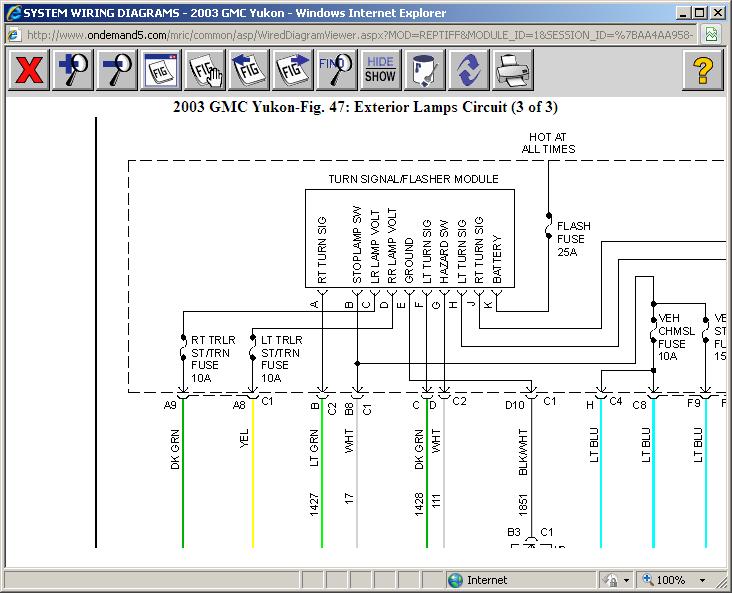Screen dimensions: 732x593
Task: Open the protected mode status dropdown
Action: pyautogui.click(x=626, y=580)
